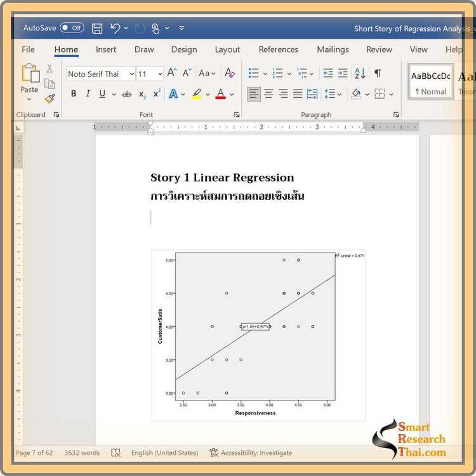Click the Cut scissors icon
The height and width of the screenshot is (476, 476).
[50, 69]
